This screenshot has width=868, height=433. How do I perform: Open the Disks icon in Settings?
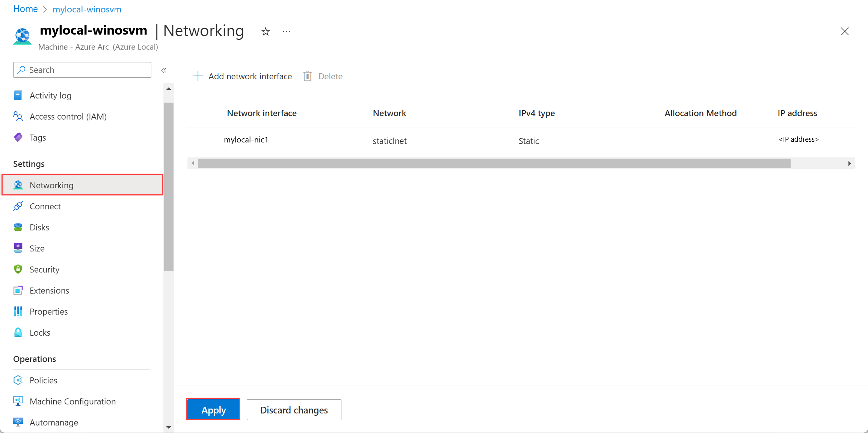pyautogui.click(x=18, y=227)
